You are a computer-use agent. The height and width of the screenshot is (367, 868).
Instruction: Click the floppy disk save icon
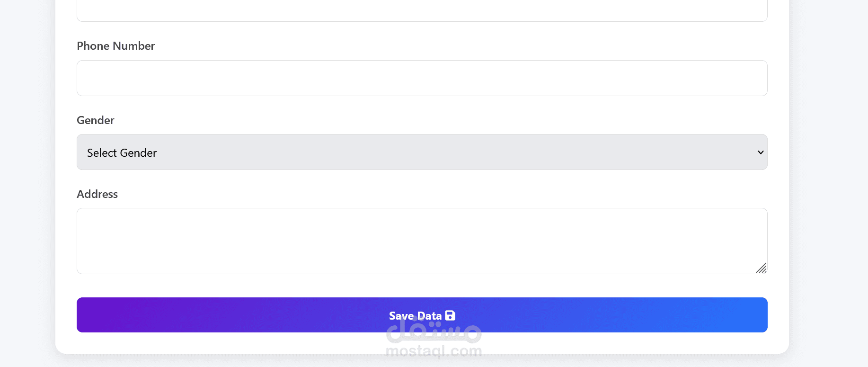pyautogui.click(x=450, y=315)
